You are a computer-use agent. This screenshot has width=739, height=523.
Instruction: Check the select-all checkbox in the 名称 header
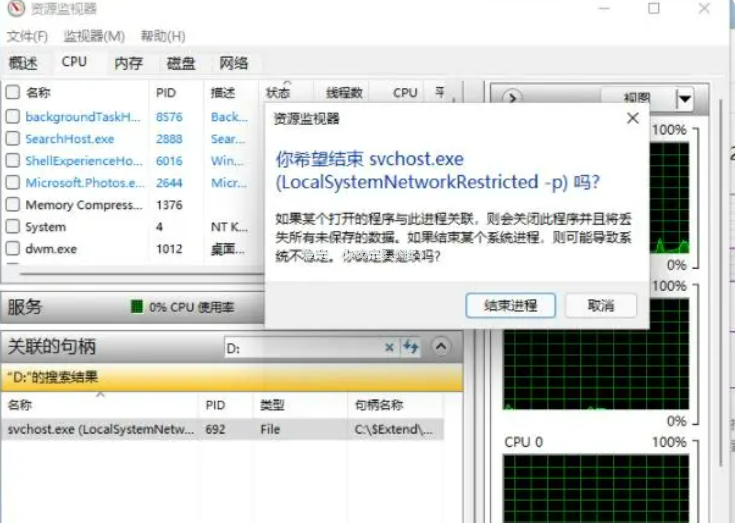[13, 92]
